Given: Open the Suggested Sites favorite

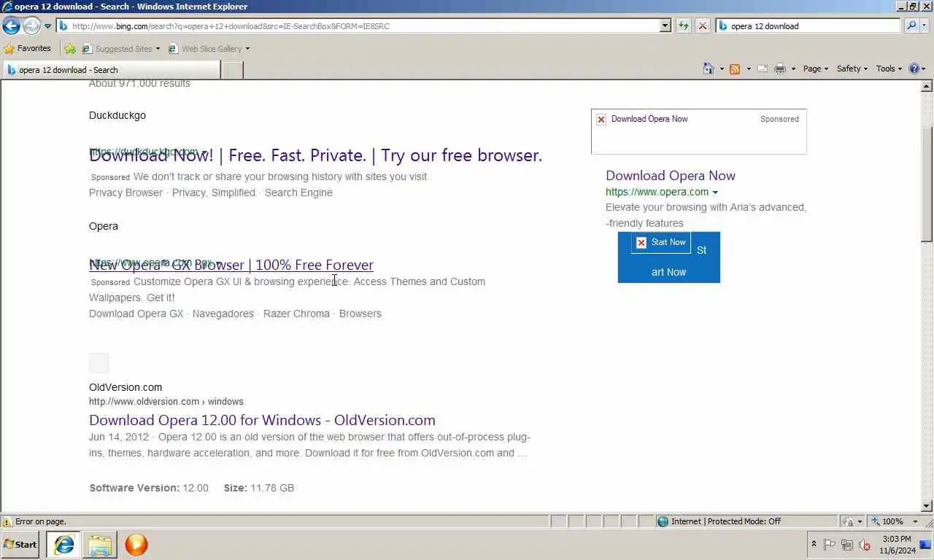Looking at the screenshot, I should click(121, 49).
